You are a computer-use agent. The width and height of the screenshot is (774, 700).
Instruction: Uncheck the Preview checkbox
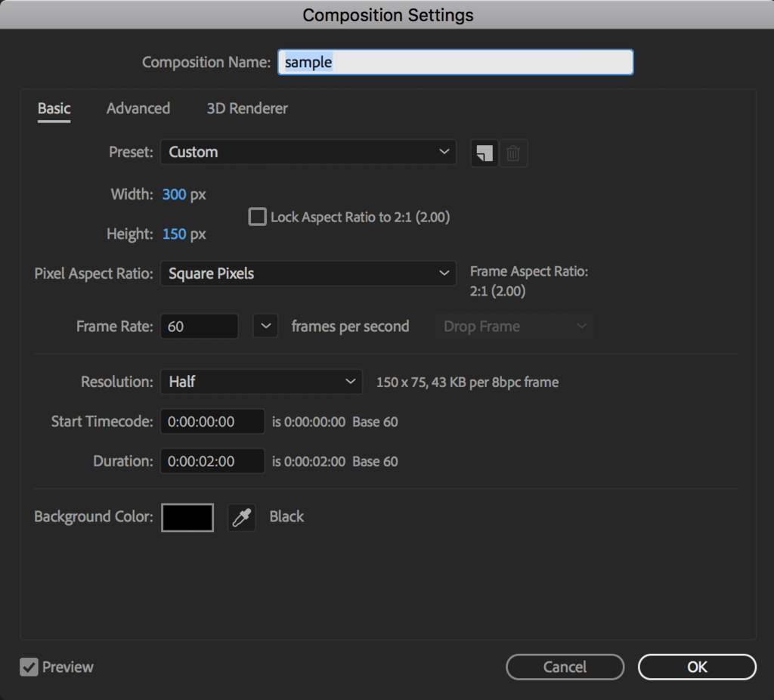tap(29, 667)
